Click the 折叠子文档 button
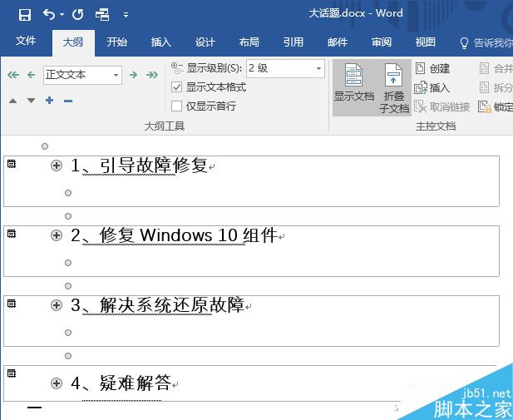Image resolution: width=513 pixels, height=420 pixels. click(x=394, y=87)
